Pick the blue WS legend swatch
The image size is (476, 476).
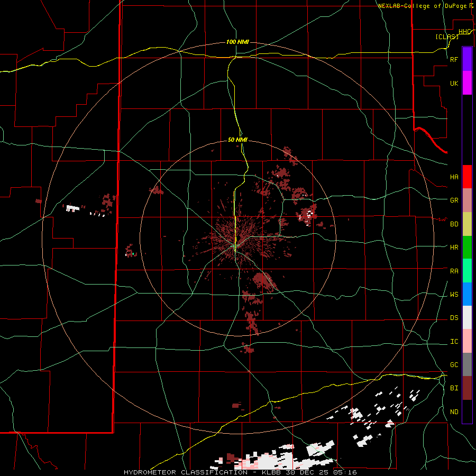point(467,294)
